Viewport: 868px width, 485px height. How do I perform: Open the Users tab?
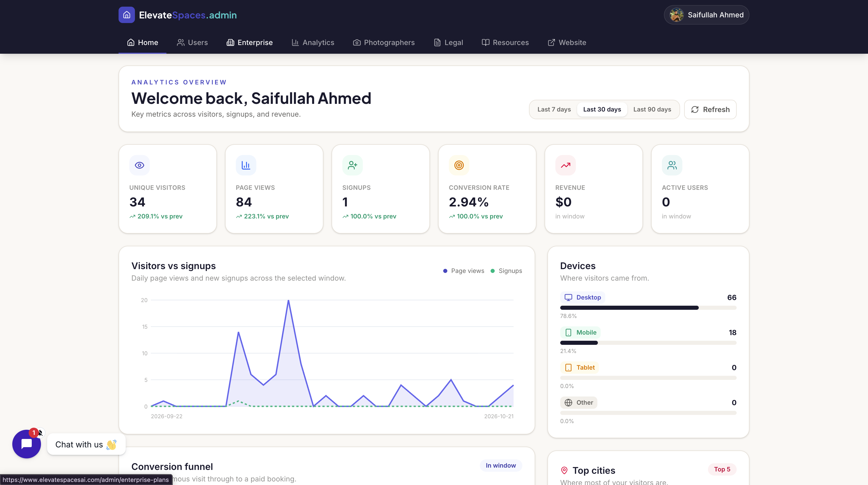pos(192,42)
